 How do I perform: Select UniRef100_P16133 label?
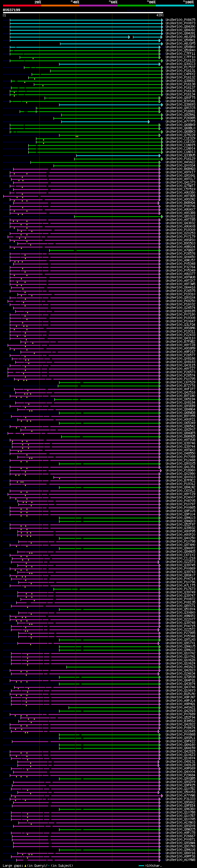(x=180, y=61)
